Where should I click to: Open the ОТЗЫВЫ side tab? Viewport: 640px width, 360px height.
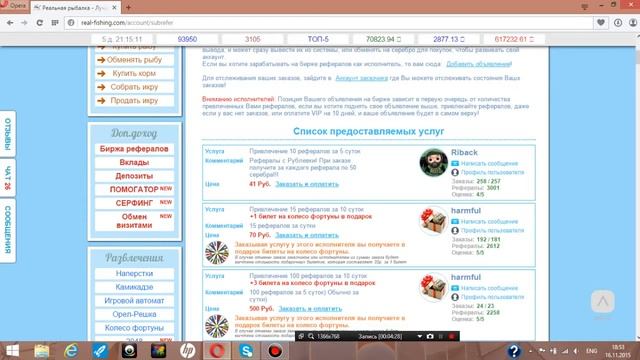coord(8,134)
